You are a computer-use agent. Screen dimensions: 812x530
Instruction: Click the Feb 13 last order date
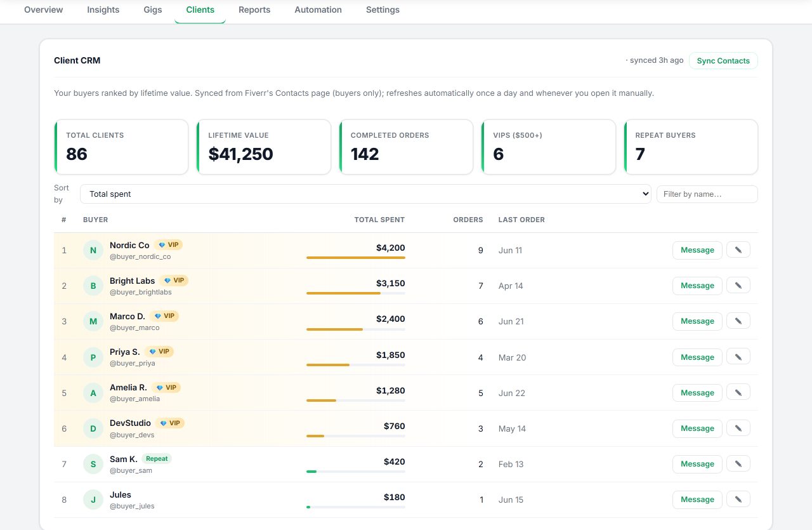coord(511,464)
